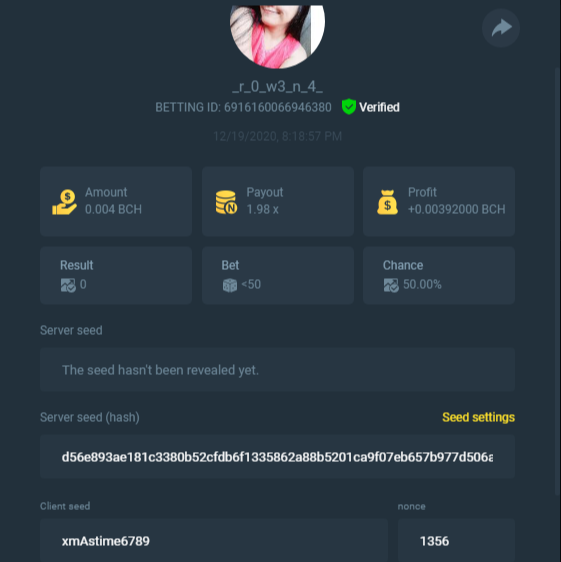This screenshot has height=562, width=561.
Task: Click the nonce field showing 1356
Action: point(456,540)
